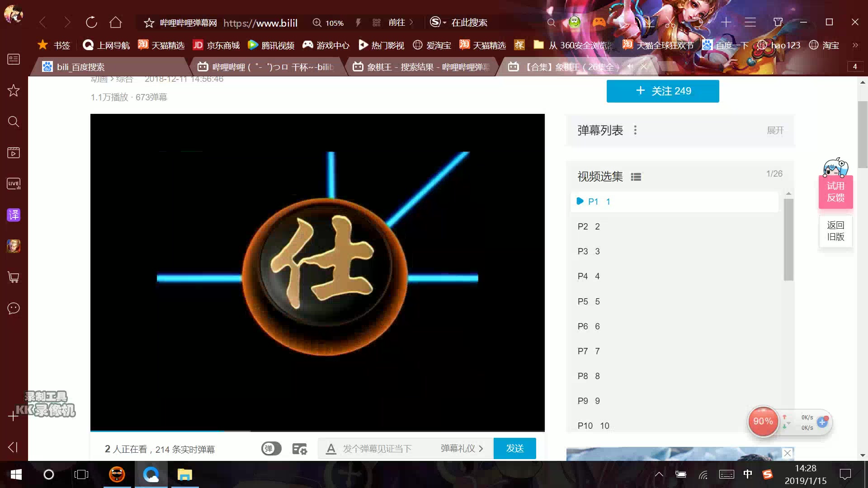Close the bottom advertisement banner
868x488 pixels.
[x=788, y=453]
